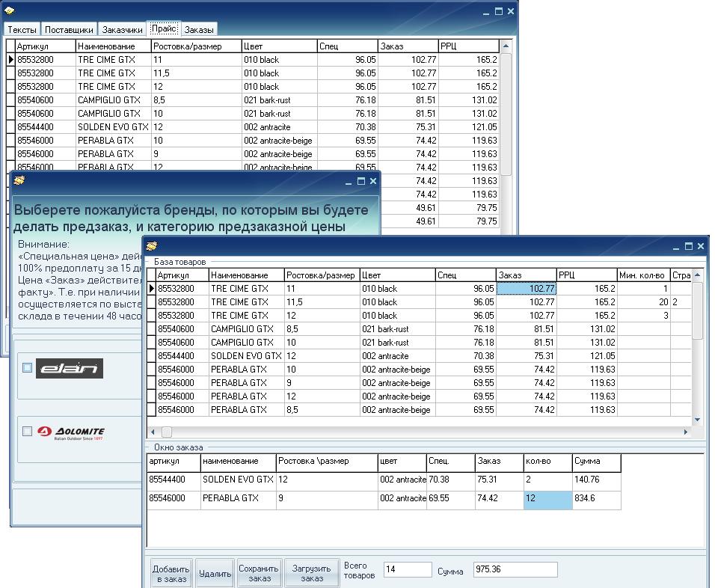Click the brand selection window title icon
This screenshot has height=588, width=715.
(19, 181)
